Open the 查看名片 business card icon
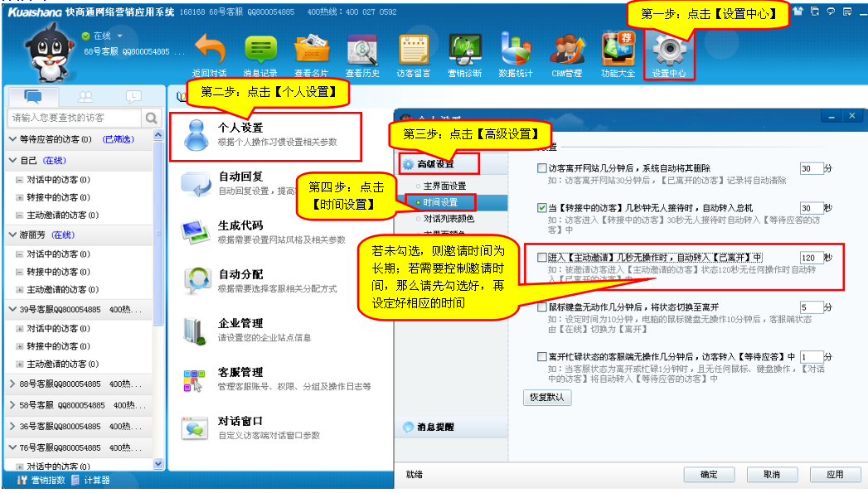The width and height of the screenshot is (868, 493). click(311, 51)
